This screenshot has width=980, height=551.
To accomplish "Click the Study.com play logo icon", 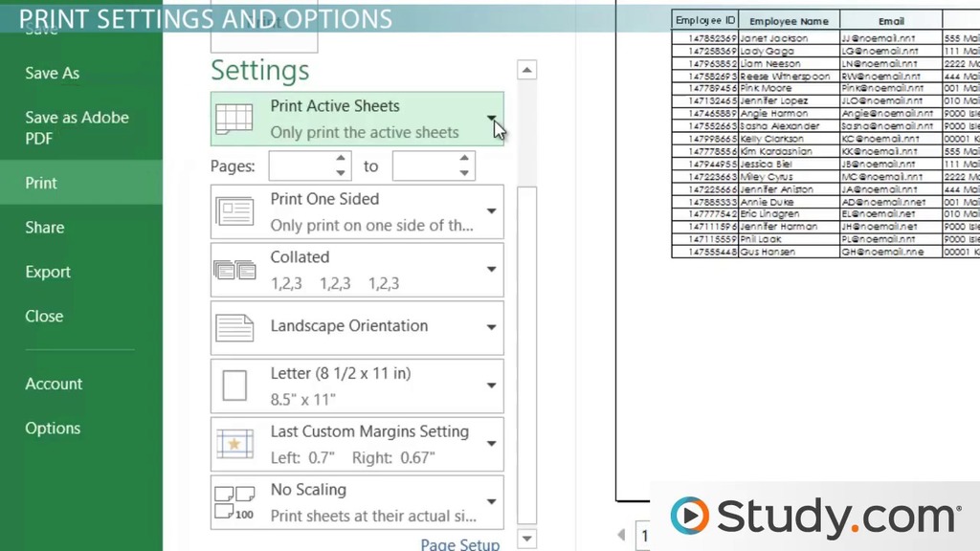I will [689, 517].
